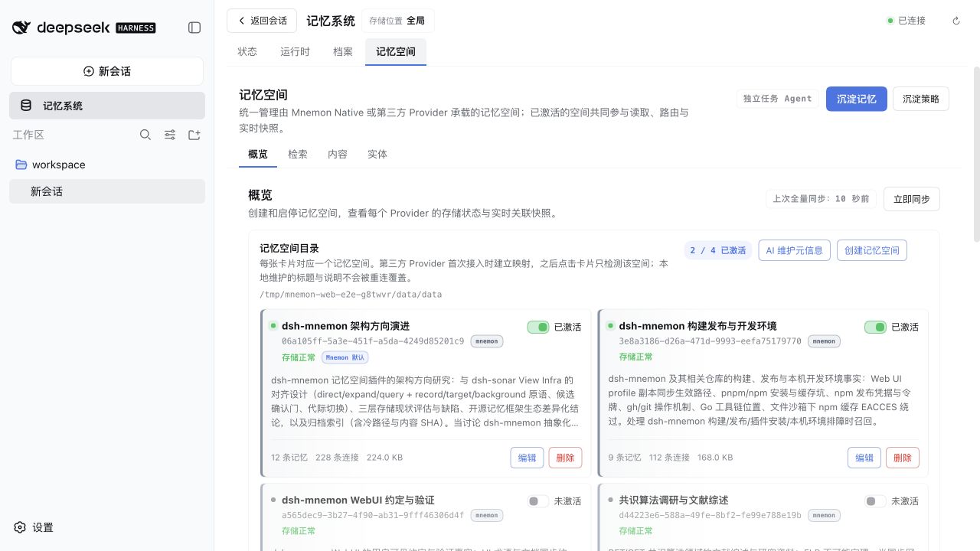Activate the 共识算法调研与文献综述 toggle
The width and height of the screenshot is (980, 551).
click(x=875, y=501)
